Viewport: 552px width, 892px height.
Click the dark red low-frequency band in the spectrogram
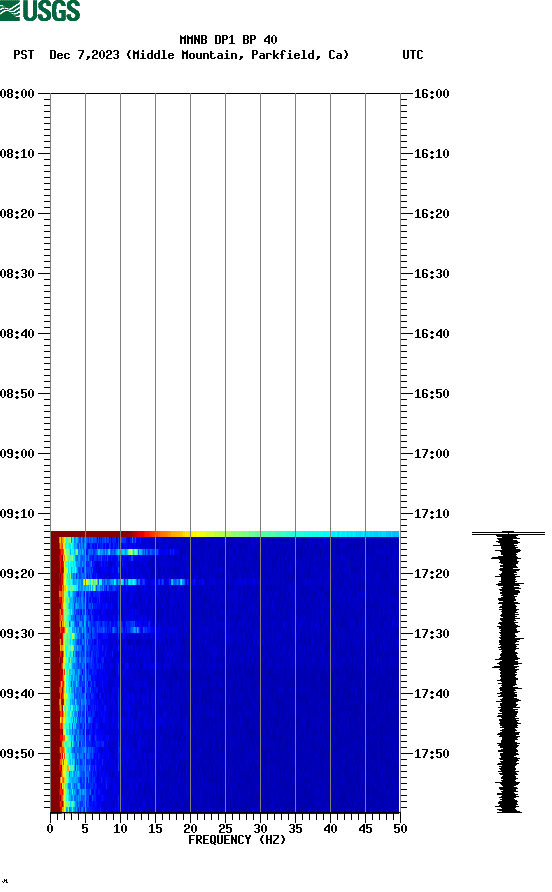click(x=55, y=674)
